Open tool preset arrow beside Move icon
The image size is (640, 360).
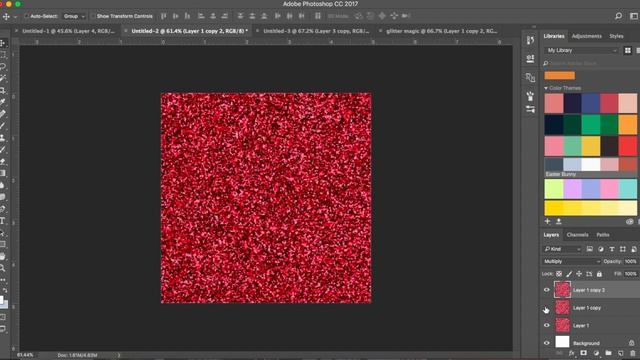point(16,17)
